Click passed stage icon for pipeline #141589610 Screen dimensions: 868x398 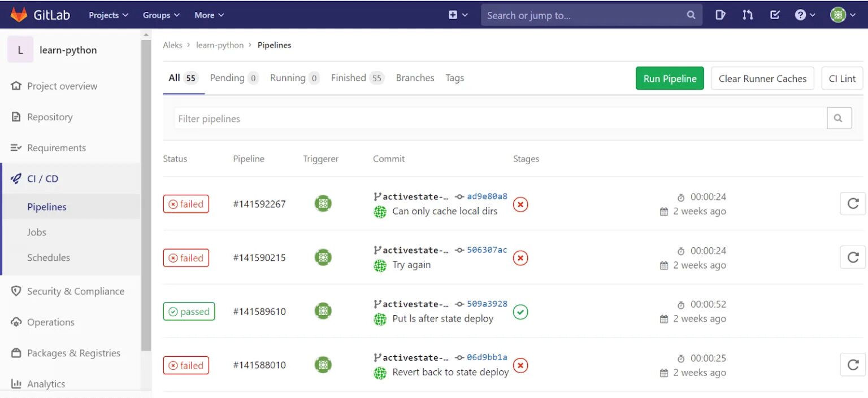(520, 312)
